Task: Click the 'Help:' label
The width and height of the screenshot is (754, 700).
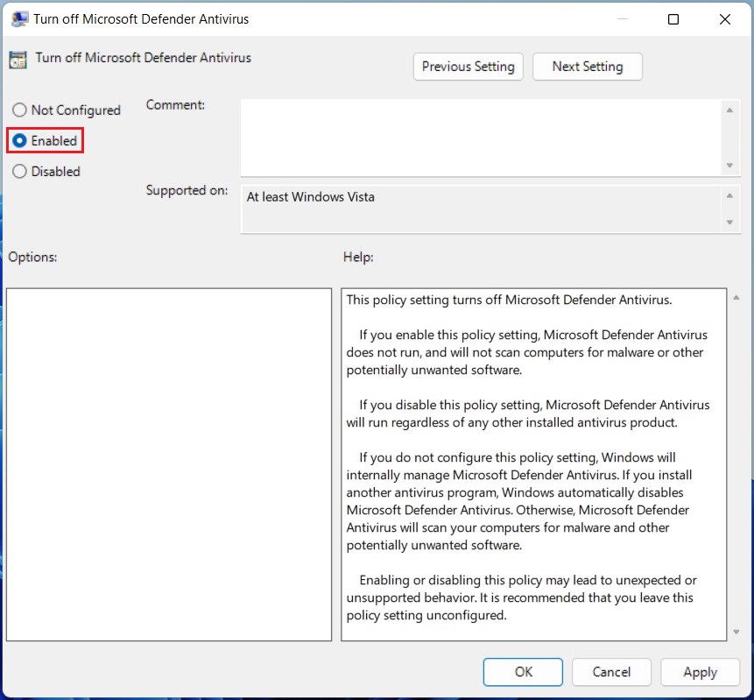Action: coord(358,257)
